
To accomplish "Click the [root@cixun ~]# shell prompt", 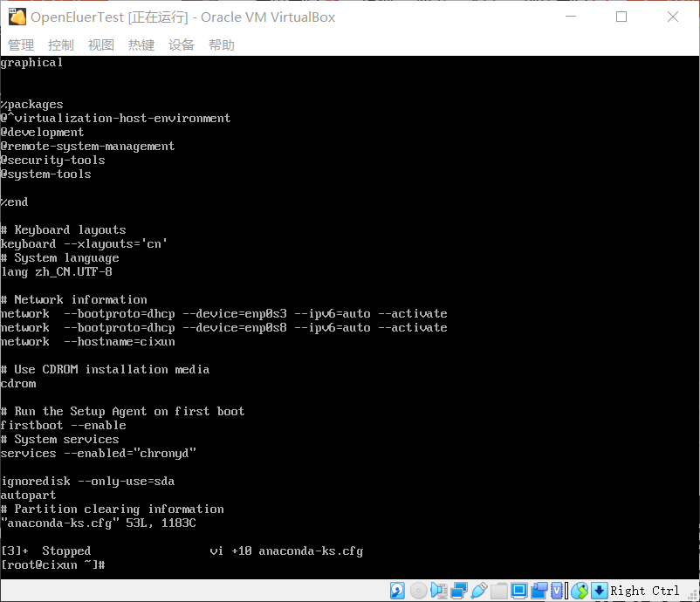I will coord(52,565).
